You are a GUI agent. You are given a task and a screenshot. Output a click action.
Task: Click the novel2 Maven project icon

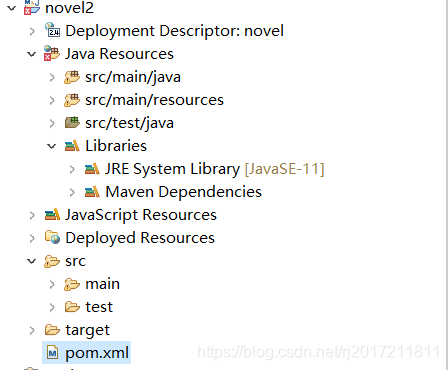pyautogui.click(x=32, y=7)
